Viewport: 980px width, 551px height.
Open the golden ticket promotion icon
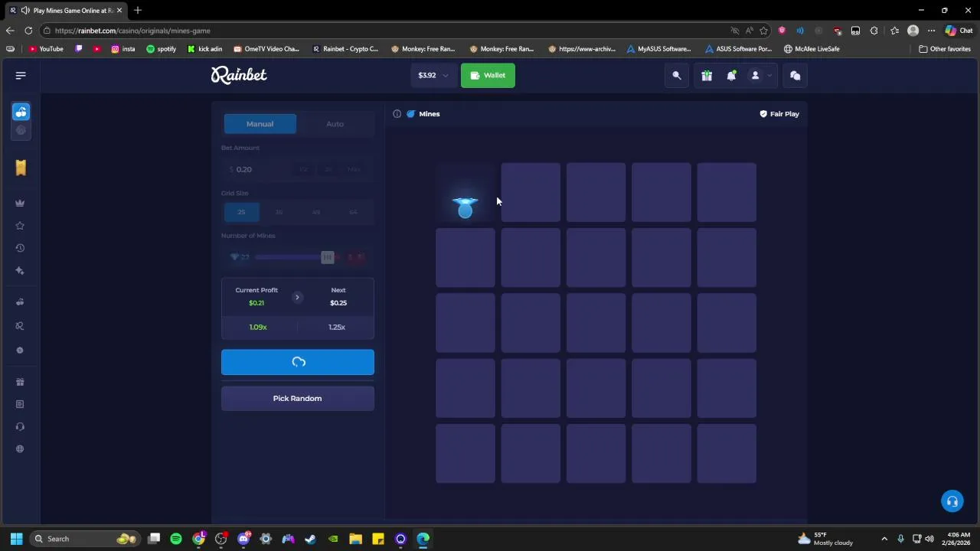21,168
